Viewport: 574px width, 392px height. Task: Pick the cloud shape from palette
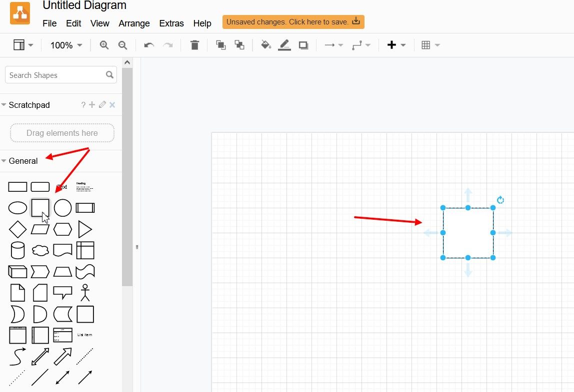coord(40,250)
